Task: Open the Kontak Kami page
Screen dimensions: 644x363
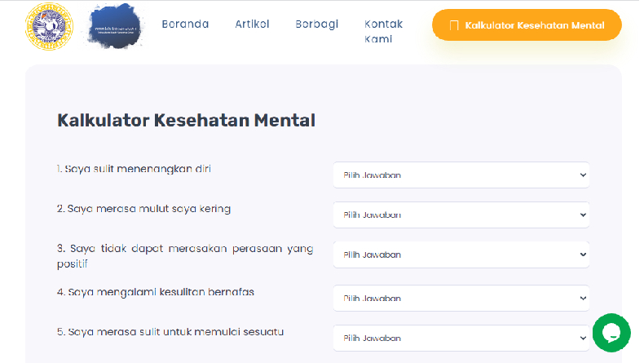Action: (x=383, y=31)
